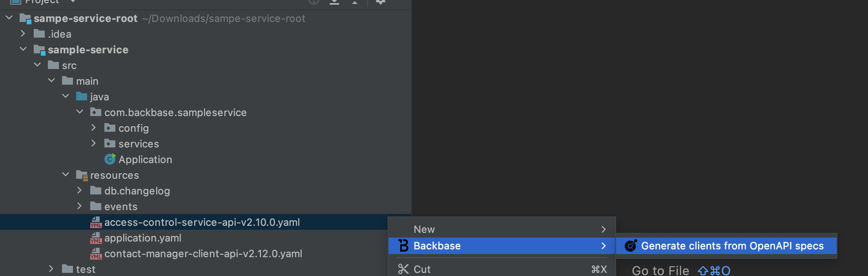This screenshot has width=868, height=276.
Task: Click the com.backbase.sampleservice package icon
Action: point(96,112)
